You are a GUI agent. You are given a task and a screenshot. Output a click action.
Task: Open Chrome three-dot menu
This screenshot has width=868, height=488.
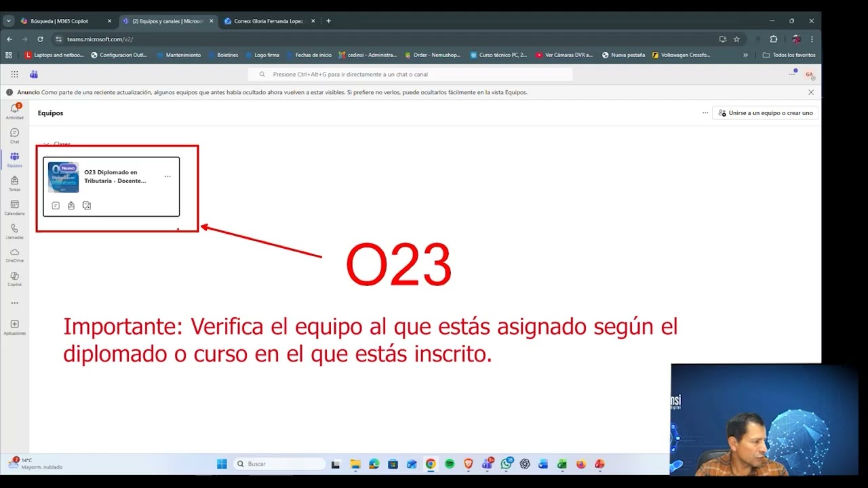click(812, 39)
